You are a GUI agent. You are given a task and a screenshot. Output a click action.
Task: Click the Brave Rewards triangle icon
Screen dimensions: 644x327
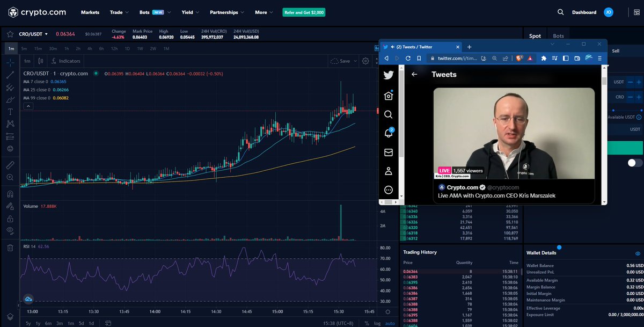[x=530, y=58]
